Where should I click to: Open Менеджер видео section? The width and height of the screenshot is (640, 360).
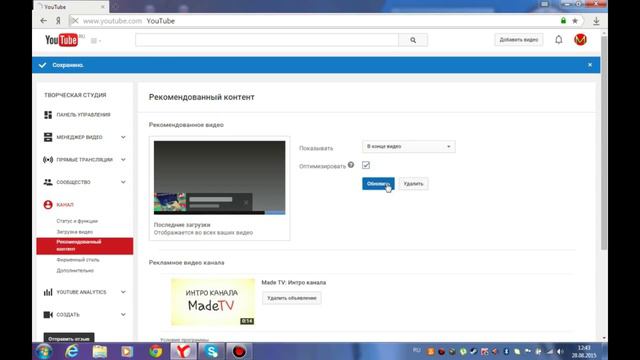(79, 137)
